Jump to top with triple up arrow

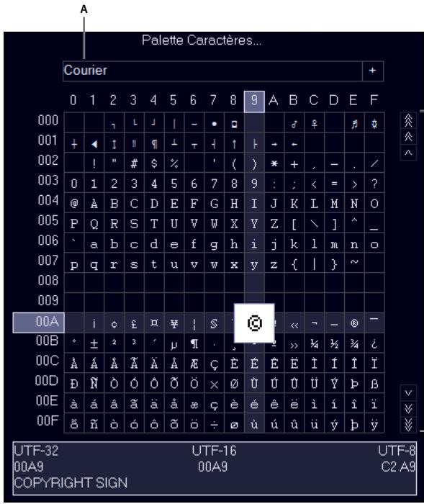click(408, 120)
